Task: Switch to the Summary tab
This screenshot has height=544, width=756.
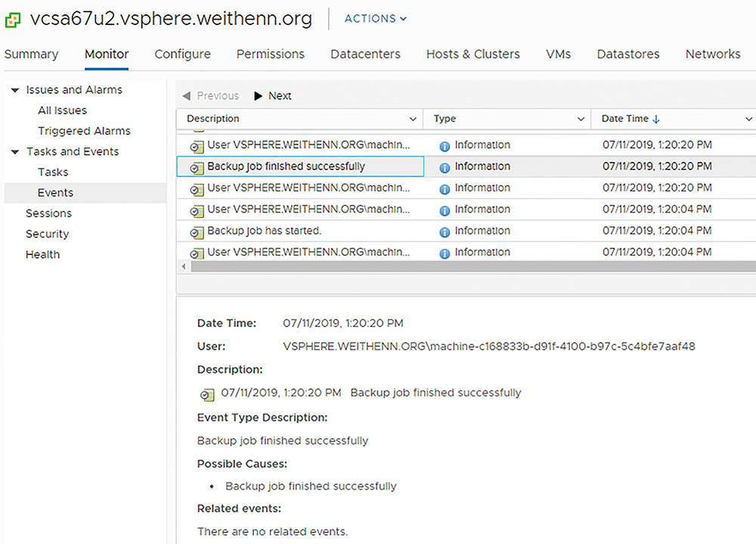Action: (x=31, y=54)
